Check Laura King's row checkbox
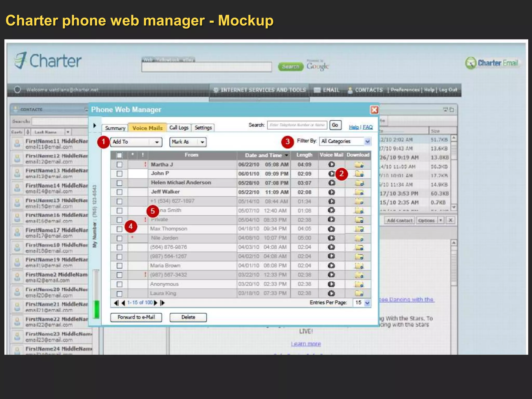532x399 pixels. coord(119,294)
